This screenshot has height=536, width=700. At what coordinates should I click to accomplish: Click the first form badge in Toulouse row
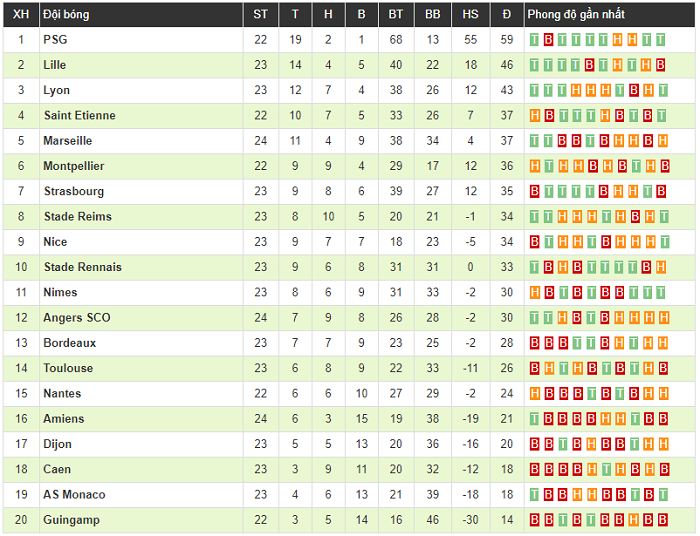(534, 368)
